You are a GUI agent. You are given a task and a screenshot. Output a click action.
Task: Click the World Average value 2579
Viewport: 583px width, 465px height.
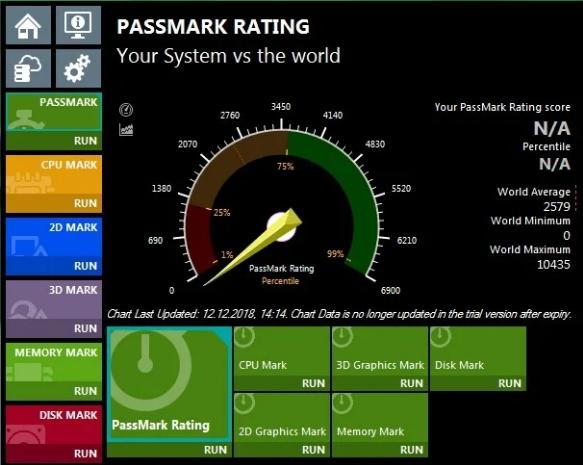(557, 207)
